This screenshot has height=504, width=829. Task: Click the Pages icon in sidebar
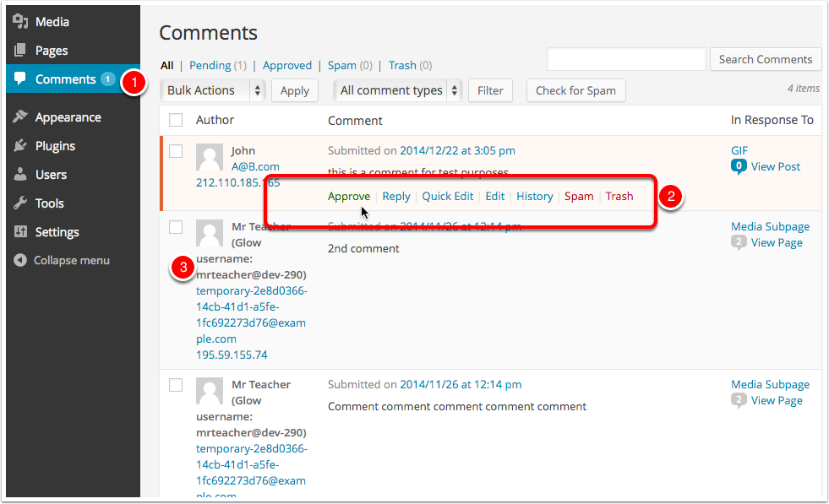click(x=21, y=51)
